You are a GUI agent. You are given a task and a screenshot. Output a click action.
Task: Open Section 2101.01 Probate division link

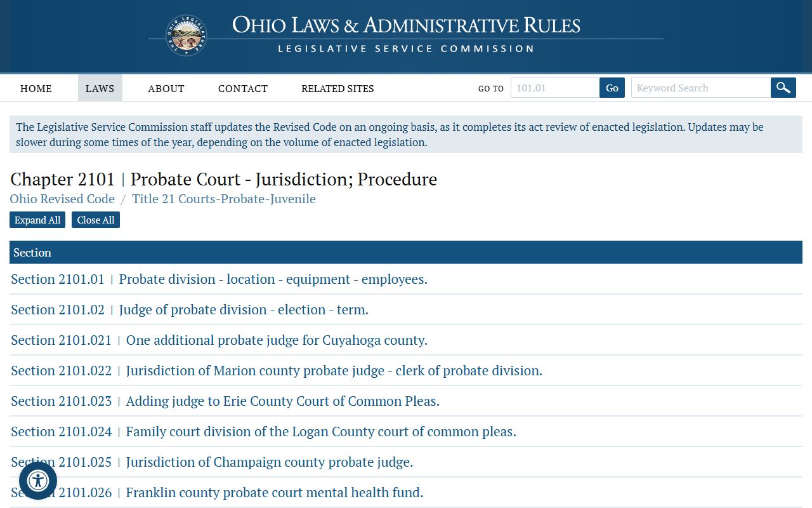(219, 279)
